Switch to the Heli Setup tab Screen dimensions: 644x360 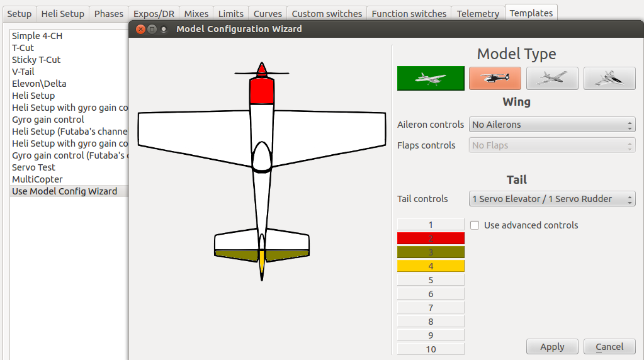(x=62, y=13)
